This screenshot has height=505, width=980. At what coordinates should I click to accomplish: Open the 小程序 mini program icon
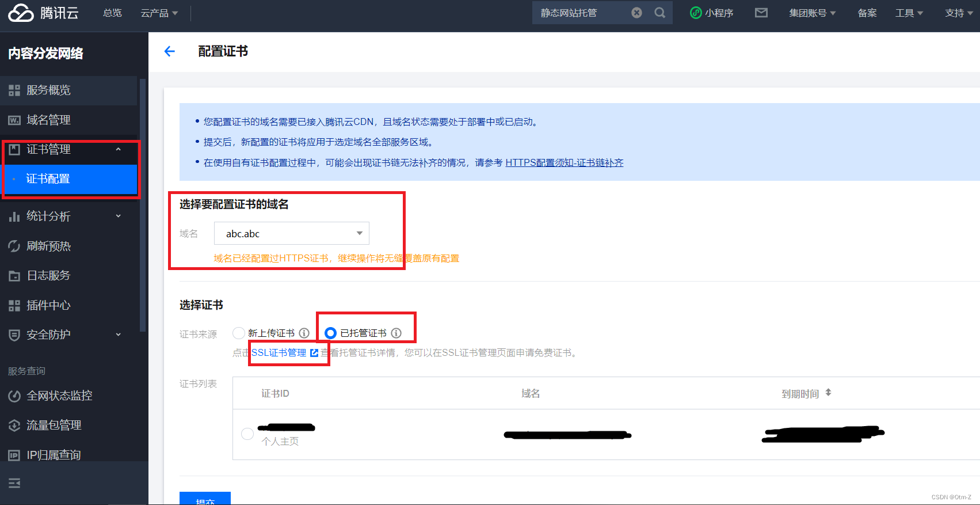tap(696, 13)
